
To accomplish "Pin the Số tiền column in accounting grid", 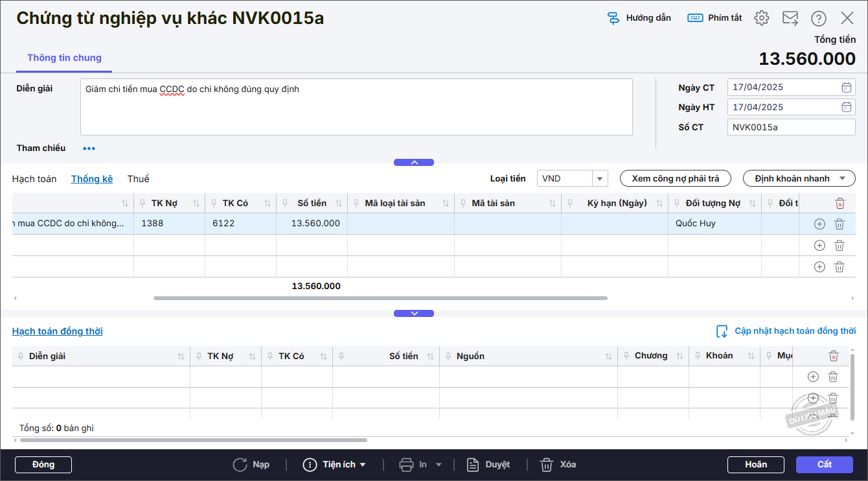I will [x=285, y=204].
